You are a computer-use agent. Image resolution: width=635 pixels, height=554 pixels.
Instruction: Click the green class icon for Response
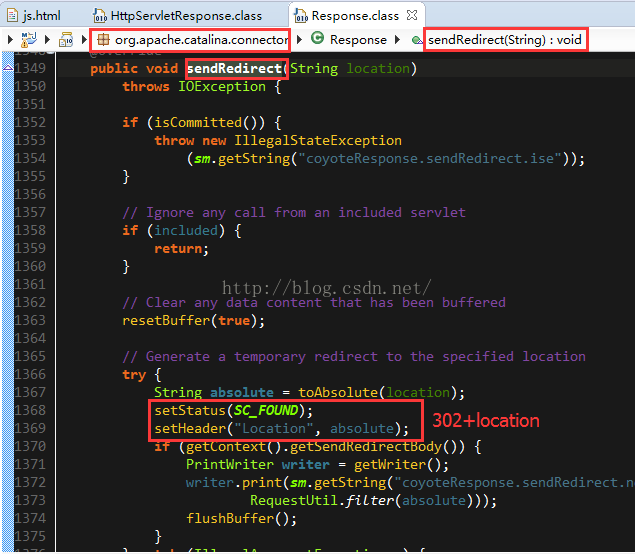(x=318, y=38)
